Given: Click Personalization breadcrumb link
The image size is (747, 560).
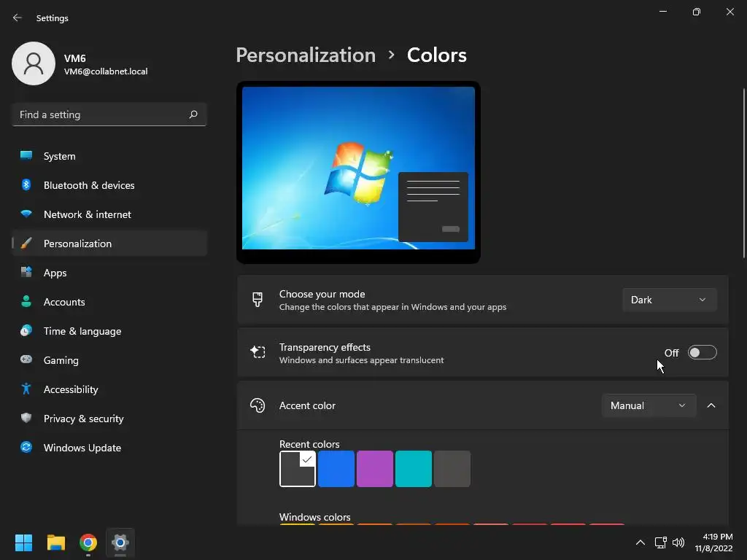Looking at the screenshot, I should pyautogui.click(x=306, y=55).
